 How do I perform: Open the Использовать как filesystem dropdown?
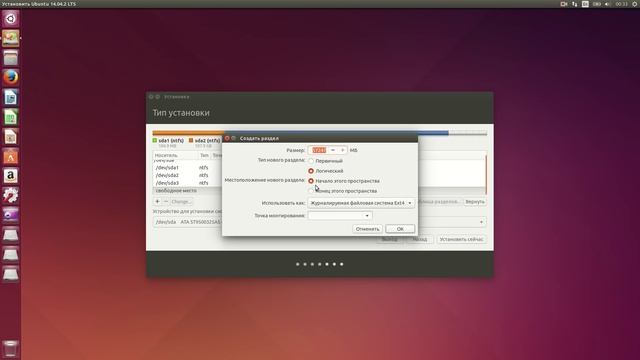click(361, 203)
